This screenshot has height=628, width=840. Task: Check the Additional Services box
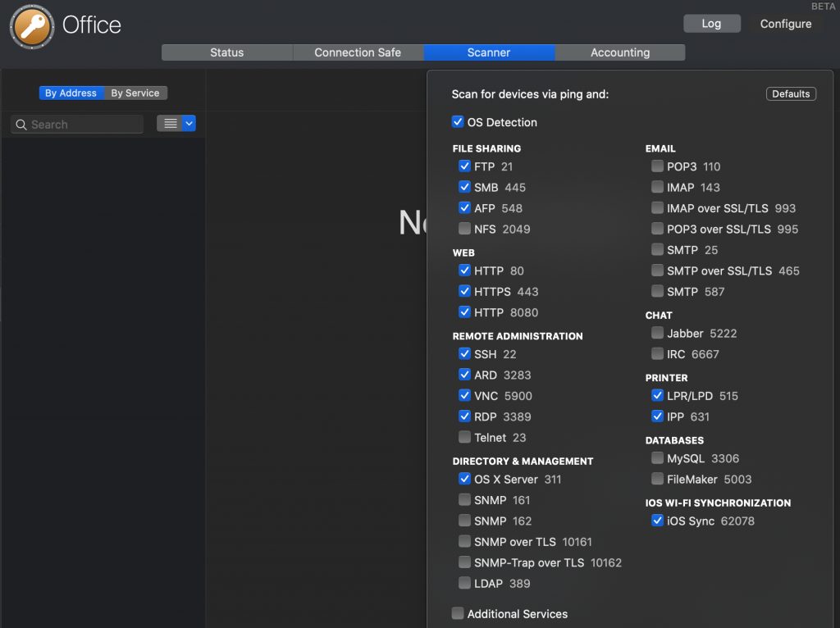tap(458, 613)
